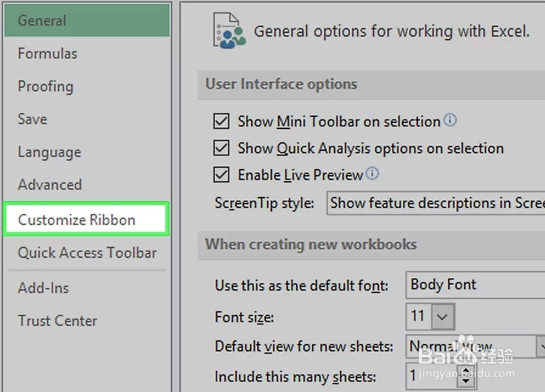Expand the Font size dropdown arrow
545x392 pixels.
click(443, 317)
